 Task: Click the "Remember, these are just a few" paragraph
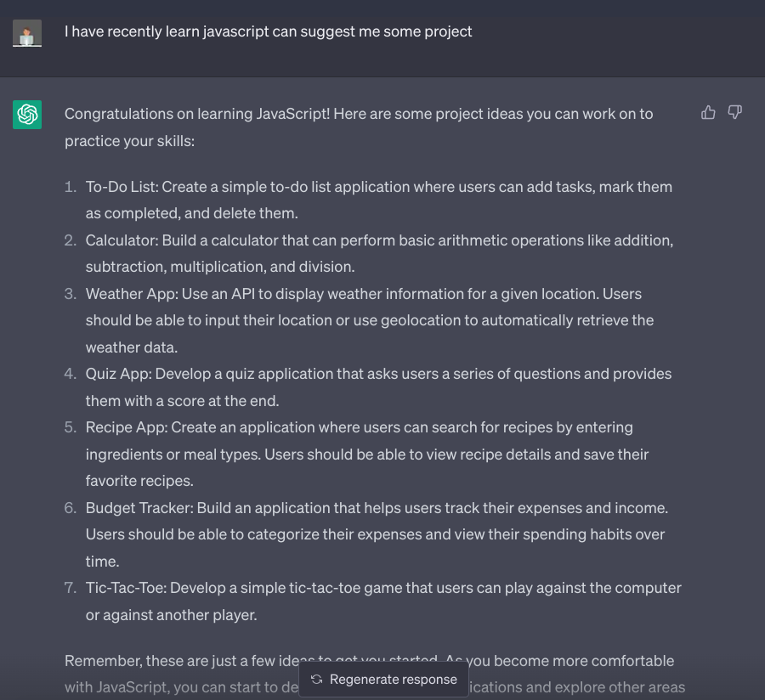pos(375,674)
